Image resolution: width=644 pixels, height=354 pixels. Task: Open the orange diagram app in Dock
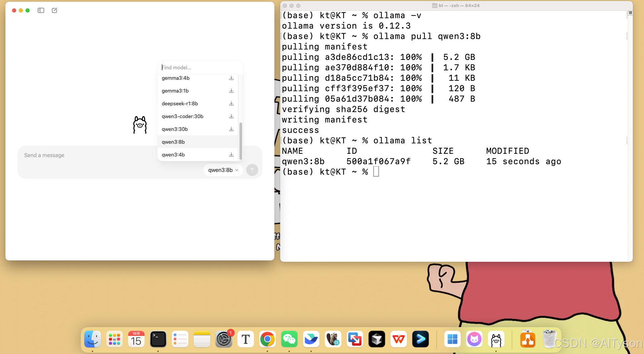coord(528,339)
